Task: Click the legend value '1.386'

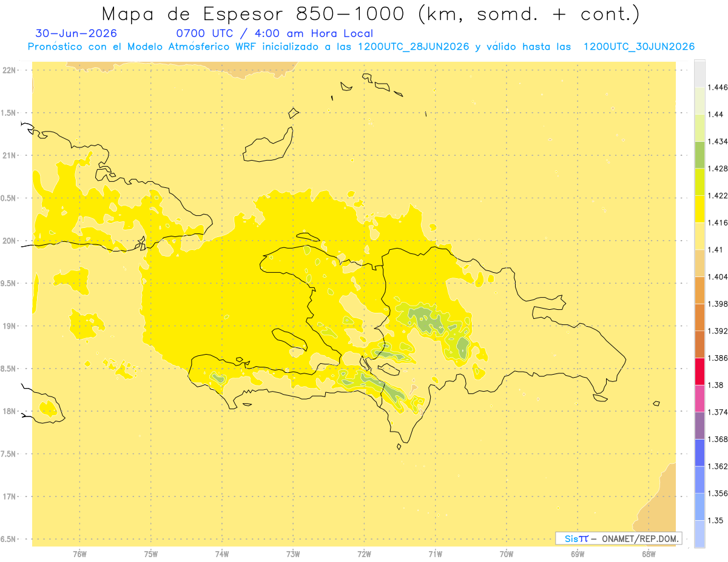Action: 718,358
